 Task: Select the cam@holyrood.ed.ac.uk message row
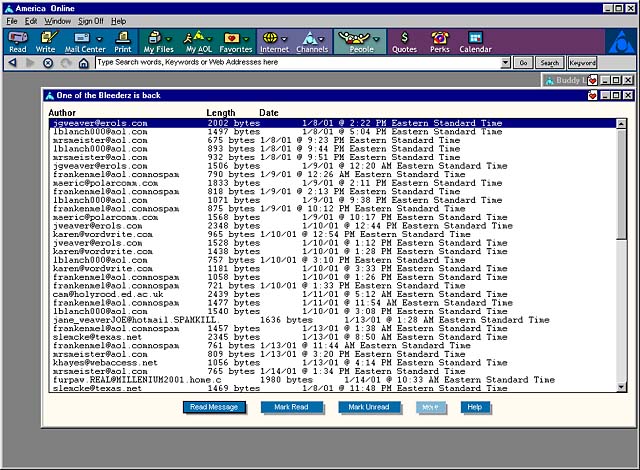pos(332,294)
